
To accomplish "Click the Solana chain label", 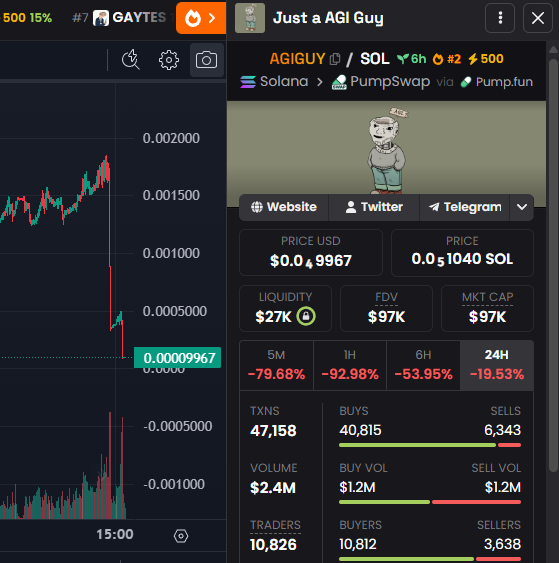I will (x=274, y=82).
